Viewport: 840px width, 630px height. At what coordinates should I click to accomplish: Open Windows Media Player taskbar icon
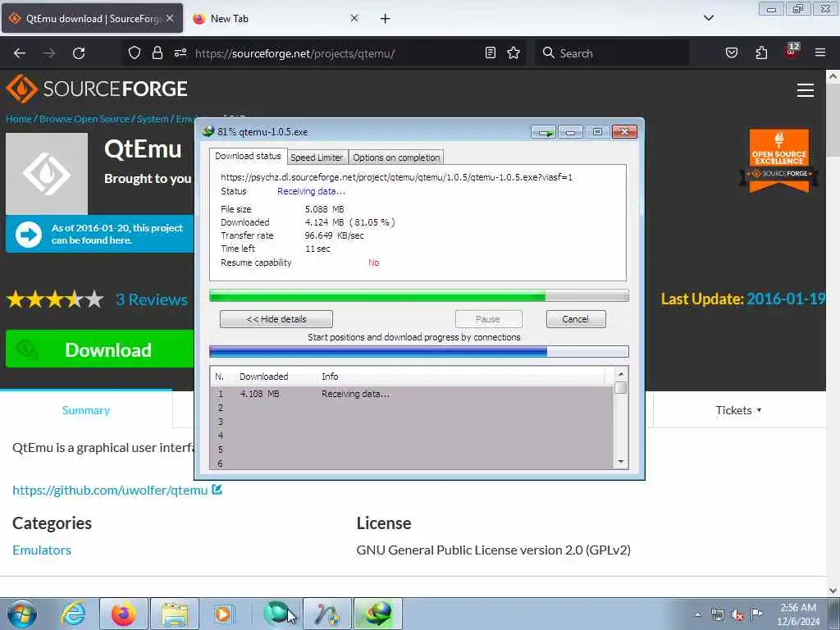click(x=223, y=614)
